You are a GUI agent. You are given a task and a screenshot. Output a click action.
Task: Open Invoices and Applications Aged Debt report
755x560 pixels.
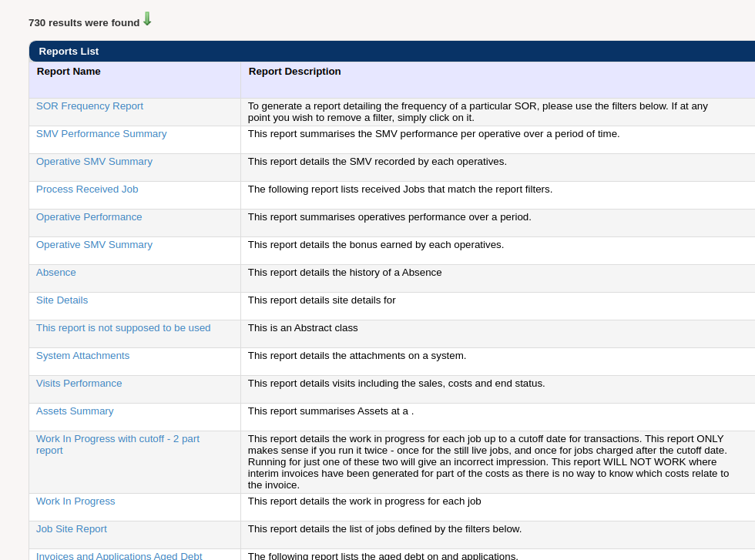click(x=119, y=555)
